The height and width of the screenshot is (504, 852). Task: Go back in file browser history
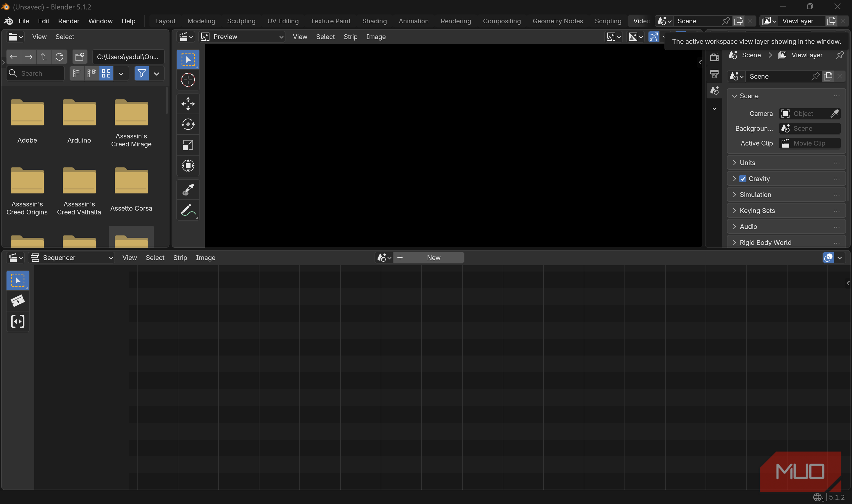(x=14, y=57)
